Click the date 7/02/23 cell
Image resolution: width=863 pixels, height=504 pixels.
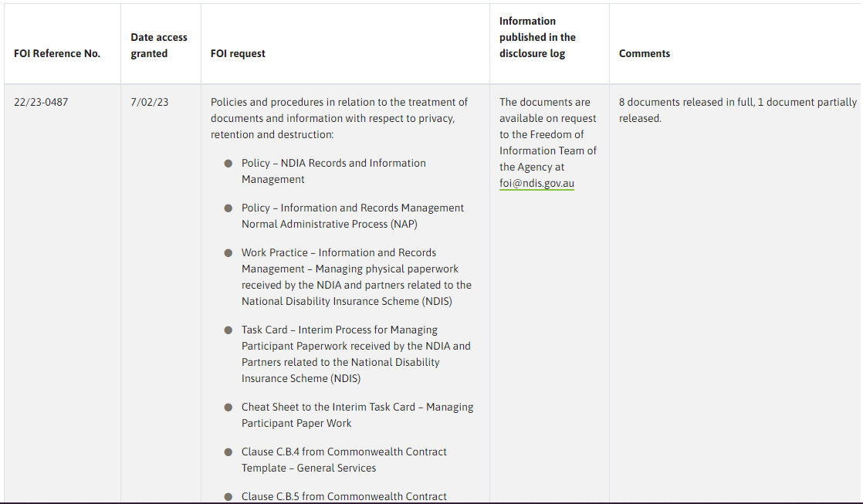[149, 103]
